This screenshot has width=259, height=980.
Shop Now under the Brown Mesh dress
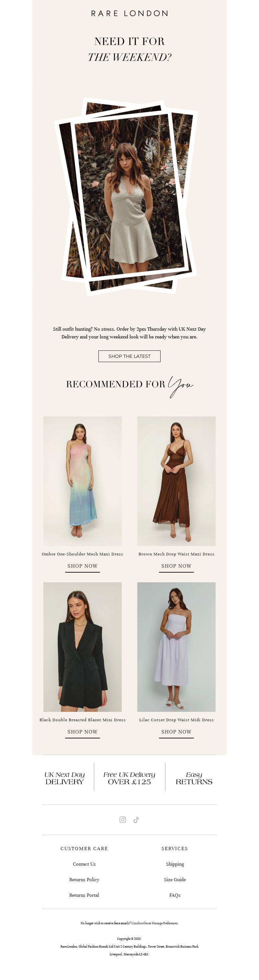tap(176, 566)
